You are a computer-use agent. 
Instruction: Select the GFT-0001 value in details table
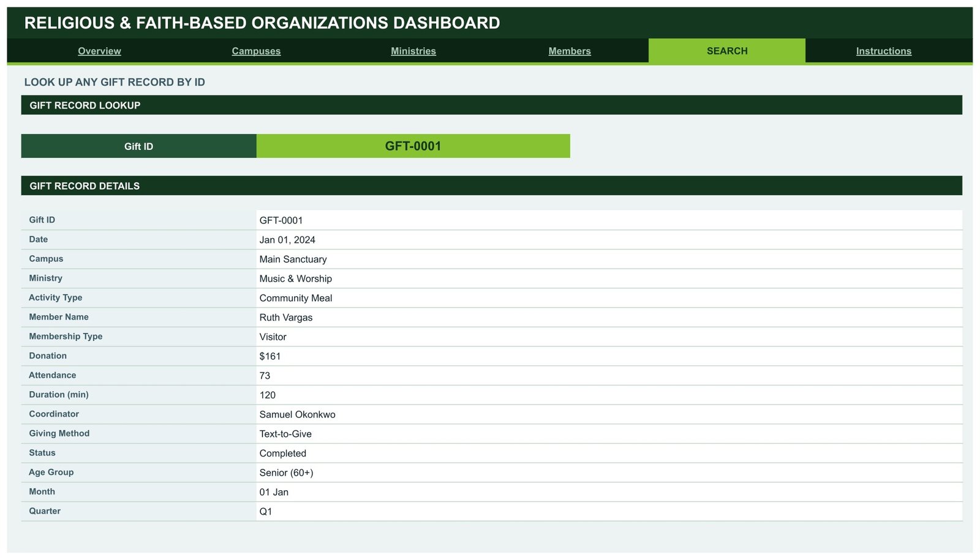pyautogui.click(x=281, y=220)
